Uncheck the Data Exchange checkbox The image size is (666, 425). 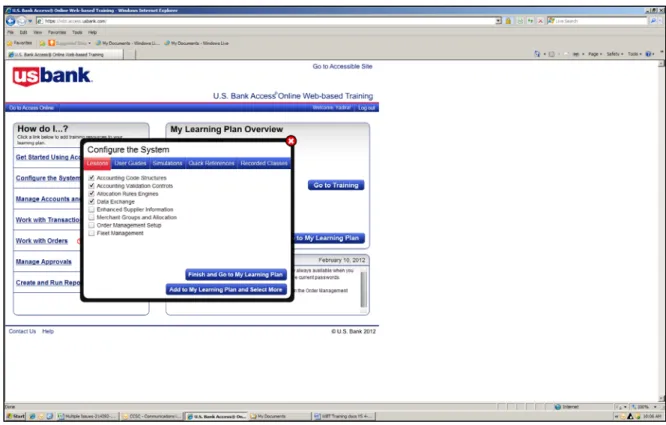click(91, 201)
